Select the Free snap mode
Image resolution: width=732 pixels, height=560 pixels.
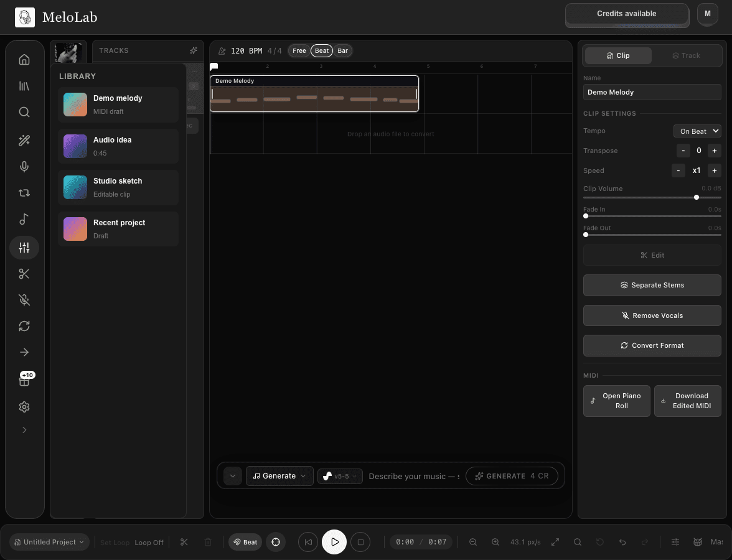point(299,51)
